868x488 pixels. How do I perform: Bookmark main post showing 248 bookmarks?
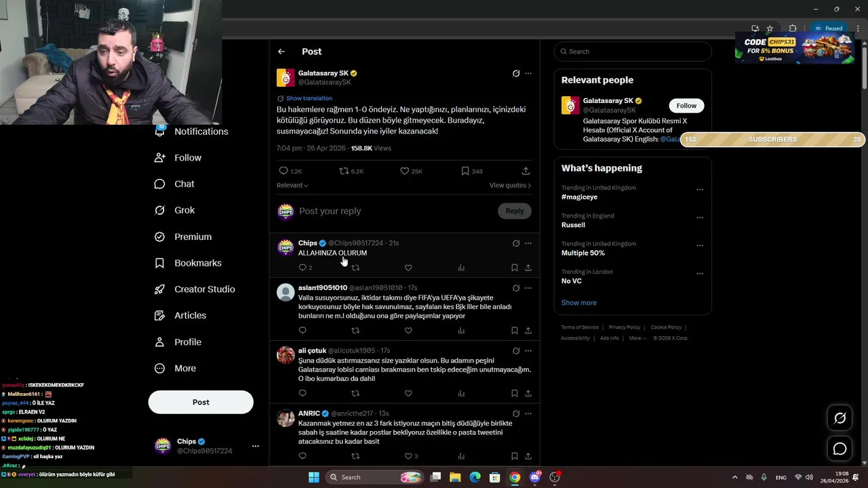click(x=465, y=171)
